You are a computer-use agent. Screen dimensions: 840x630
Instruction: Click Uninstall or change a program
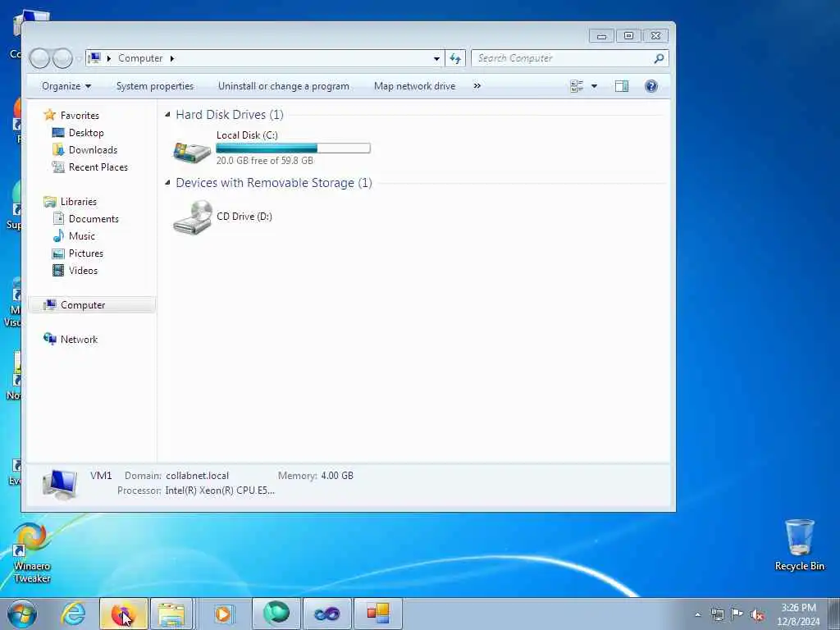[x=283, y=86]
